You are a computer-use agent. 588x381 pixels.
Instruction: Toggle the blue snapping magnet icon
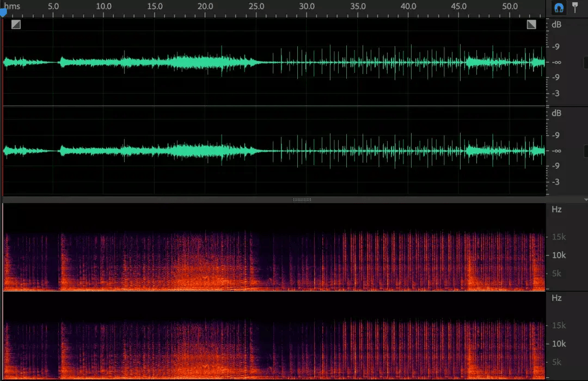[559, 8]
